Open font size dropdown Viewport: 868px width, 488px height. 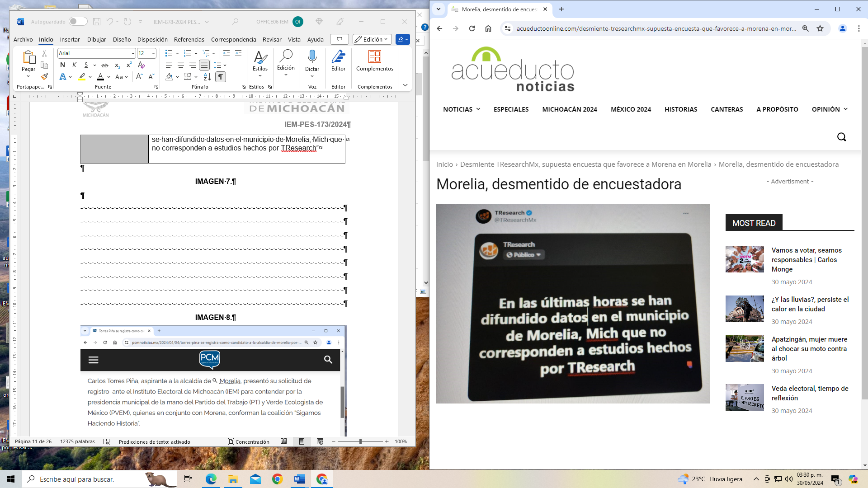point(153,53)
